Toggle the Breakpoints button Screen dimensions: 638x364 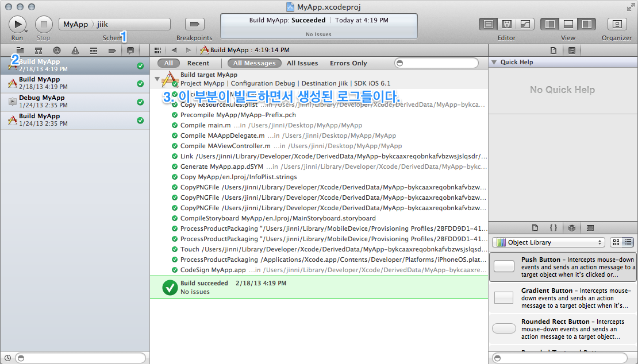pyautogui.click(x=194, y=24)
